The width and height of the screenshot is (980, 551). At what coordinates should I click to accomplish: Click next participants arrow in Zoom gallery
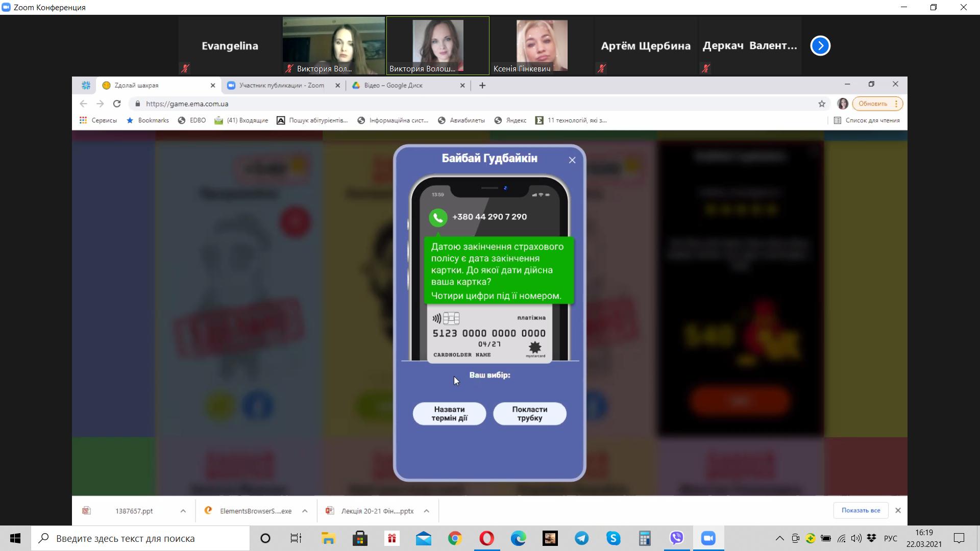tap(820, 46)
